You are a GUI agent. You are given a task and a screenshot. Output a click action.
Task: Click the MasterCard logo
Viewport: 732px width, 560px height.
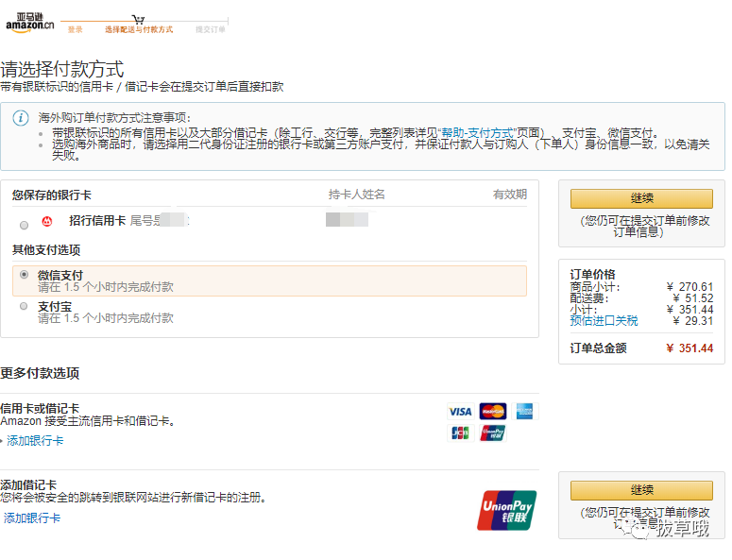(x=492, y=412)
